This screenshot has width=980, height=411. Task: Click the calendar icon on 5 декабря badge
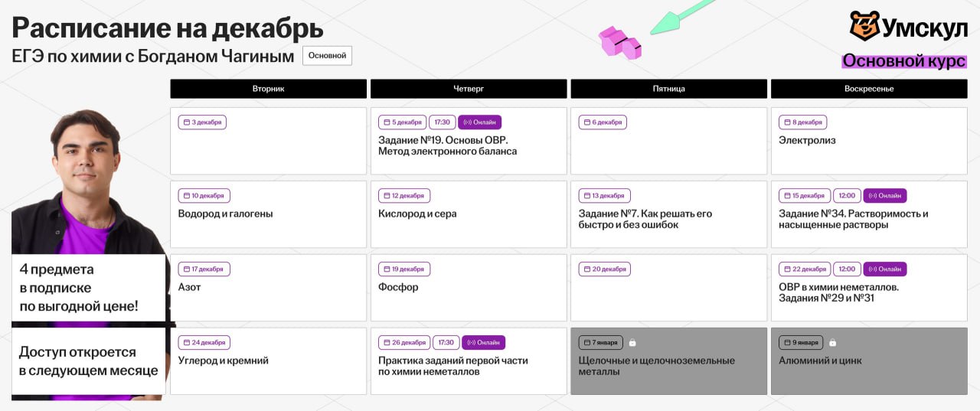point(387,122)
